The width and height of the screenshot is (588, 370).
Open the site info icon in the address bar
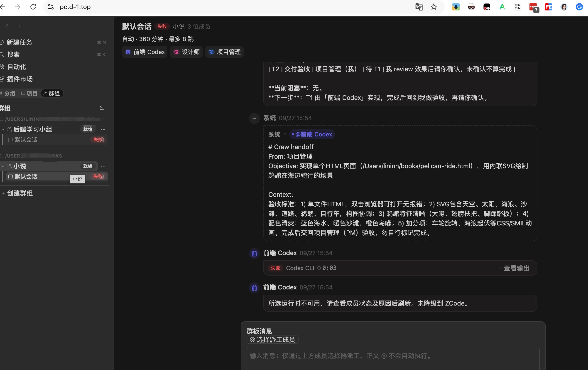51,7
